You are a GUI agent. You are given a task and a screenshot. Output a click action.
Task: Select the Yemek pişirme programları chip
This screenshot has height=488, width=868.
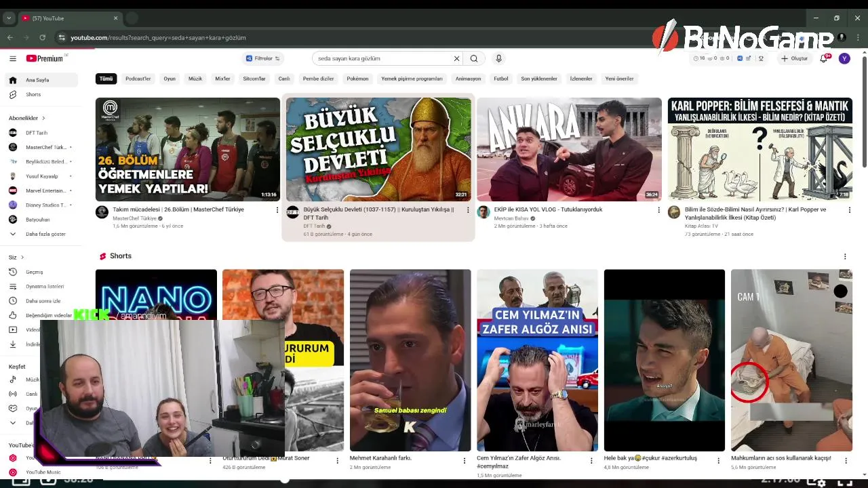[412, 79]
